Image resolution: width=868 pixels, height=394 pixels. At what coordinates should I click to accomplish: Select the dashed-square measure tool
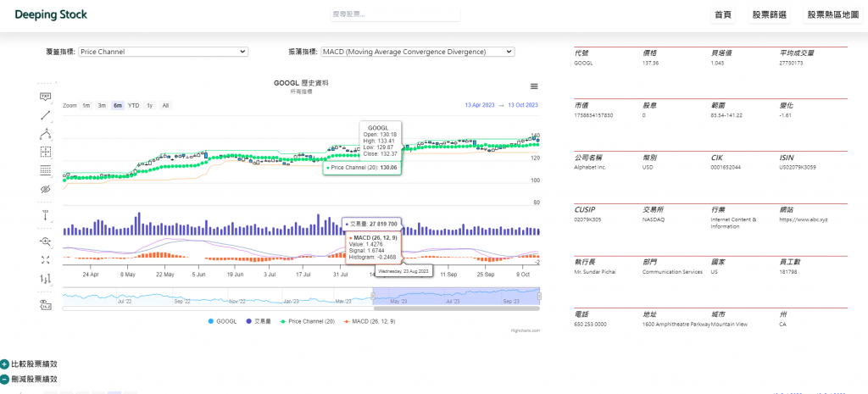click(46, 152)
